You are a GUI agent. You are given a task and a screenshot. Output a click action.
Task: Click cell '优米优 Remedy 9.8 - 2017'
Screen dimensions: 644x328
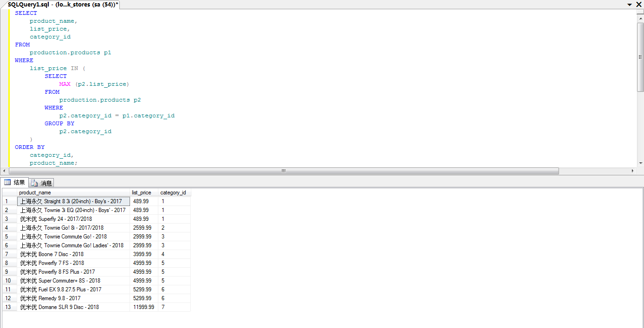point(73,298)
